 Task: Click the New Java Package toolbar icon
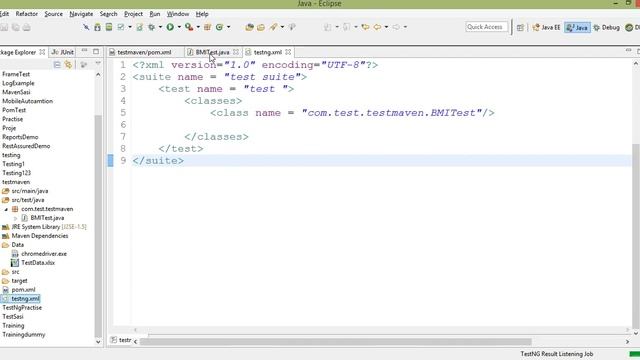pos(207,27)
